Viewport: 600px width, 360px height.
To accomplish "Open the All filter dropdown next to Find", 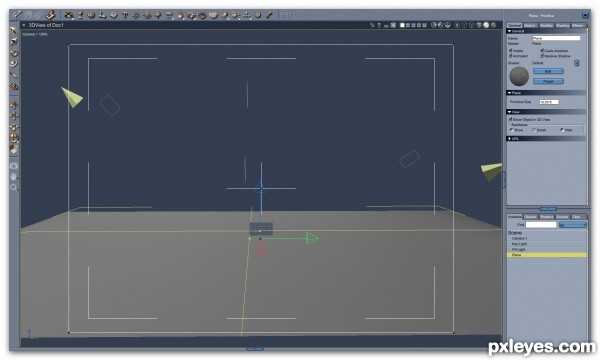I will coord(572,225).
